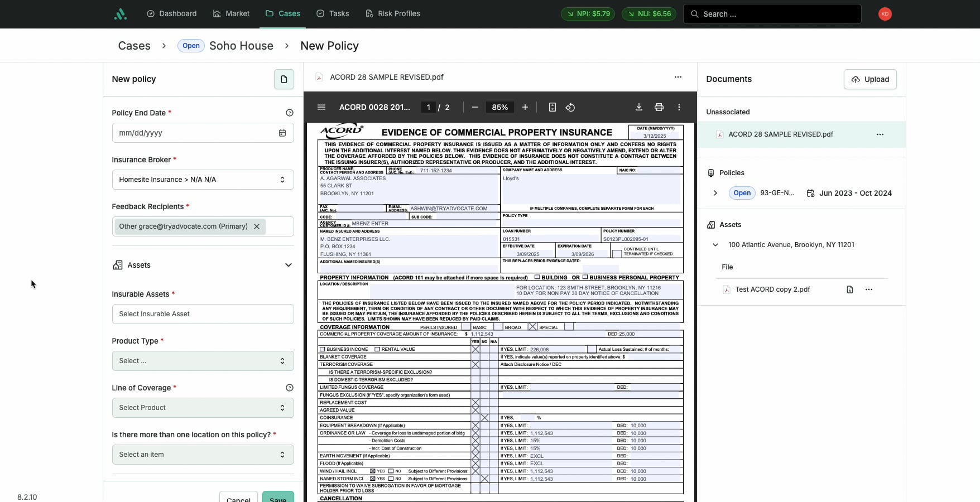The image size is (980, 502).
Task: Upload a new document
Action: tap(870, 79)
